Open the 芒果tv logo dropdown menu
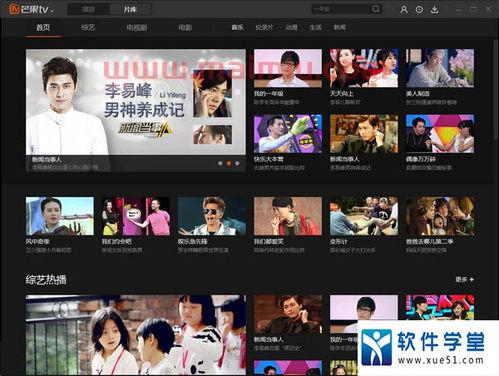Image resolution: width=499 pixels, height=376 pixels. pos(31,9)
